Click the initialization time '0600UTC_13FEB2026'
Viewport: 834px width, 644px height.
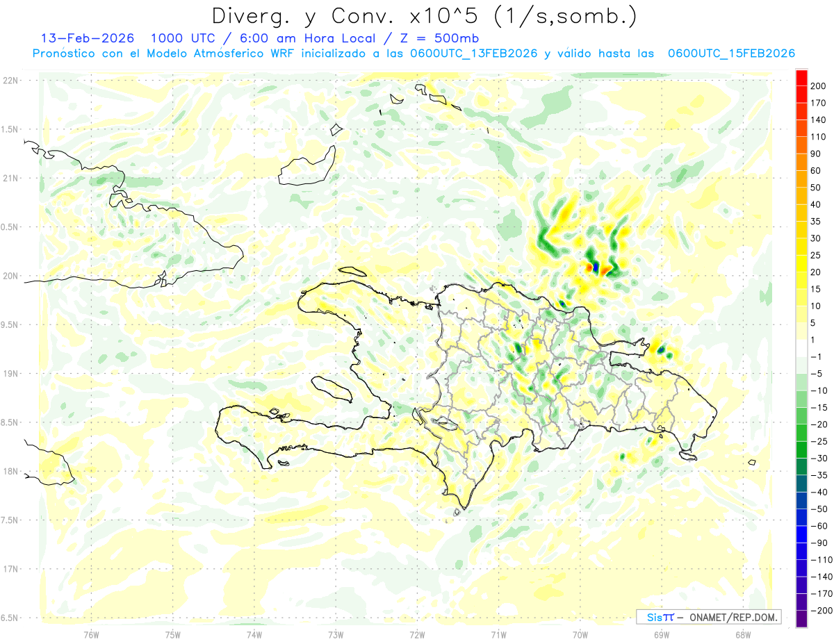click(473, 53)
